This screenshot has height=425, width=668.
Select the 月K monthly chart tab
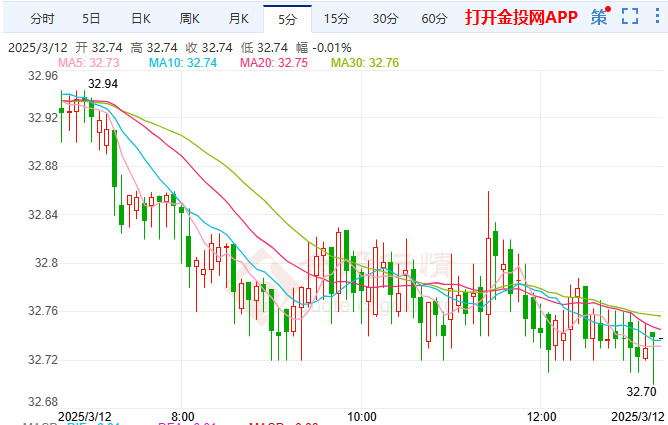coord(239,19)
